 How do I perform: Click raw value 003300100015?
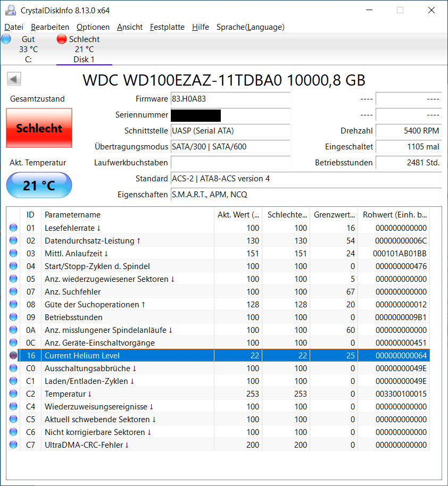click(401, 394)
